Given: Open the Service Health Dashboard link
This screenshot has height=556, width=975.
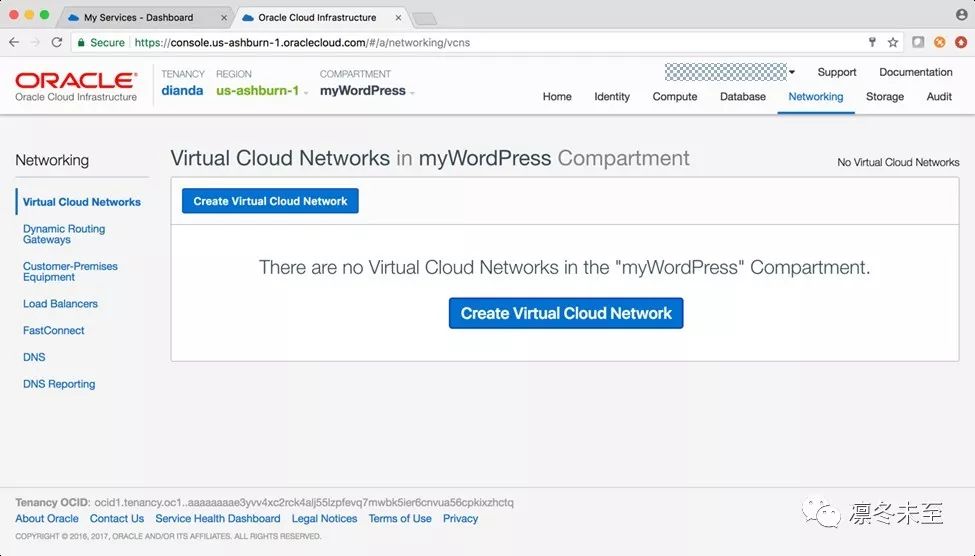Looking at the screenshot, I should coord(218,518).
